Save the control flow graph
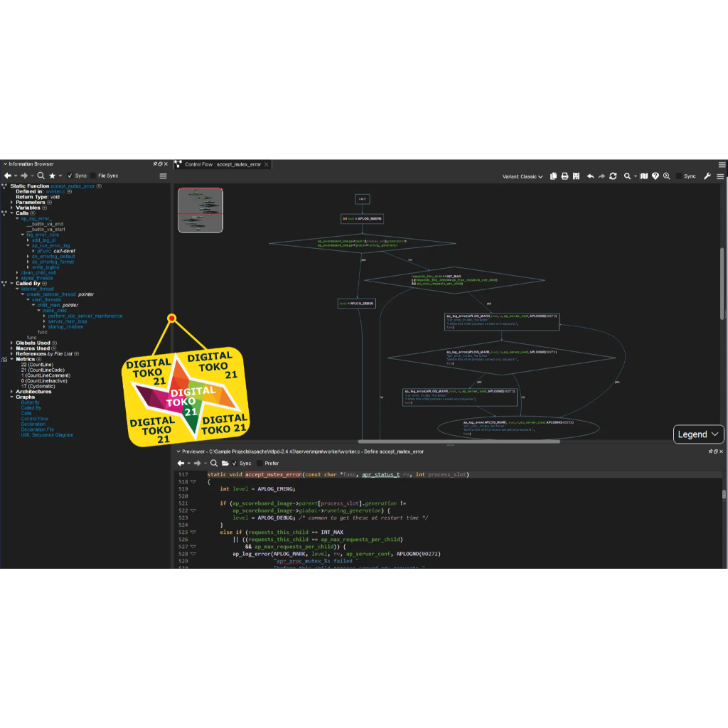The height and width of the screenshot is (728, 728). [x=576, y=176]
